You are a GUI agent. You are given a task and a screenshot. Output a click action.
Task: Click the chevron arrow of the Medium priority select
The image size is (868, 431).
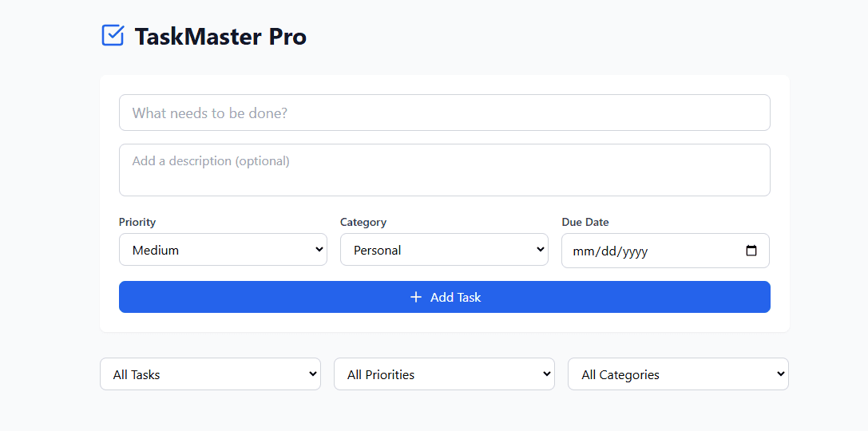319,250
